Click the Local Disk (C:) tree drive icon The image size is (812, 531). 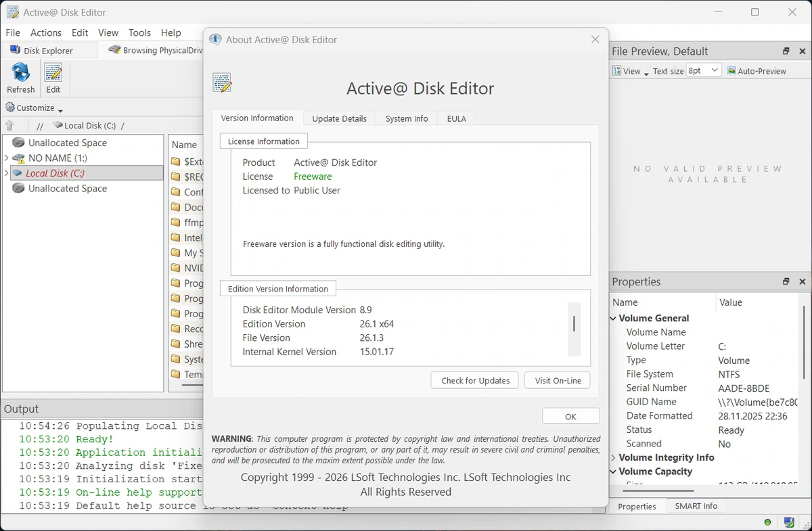pos(18,173)
